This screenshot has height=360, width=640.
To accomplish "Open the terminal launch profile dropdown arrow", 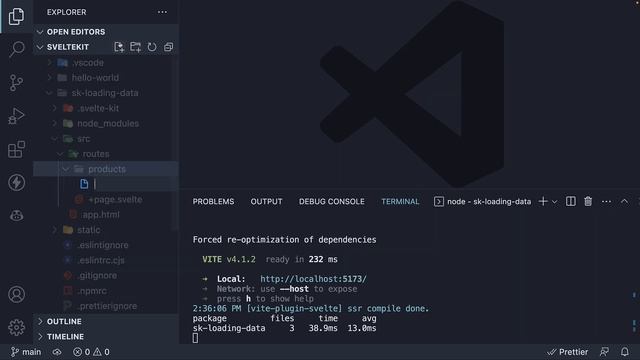I will 554,202.
